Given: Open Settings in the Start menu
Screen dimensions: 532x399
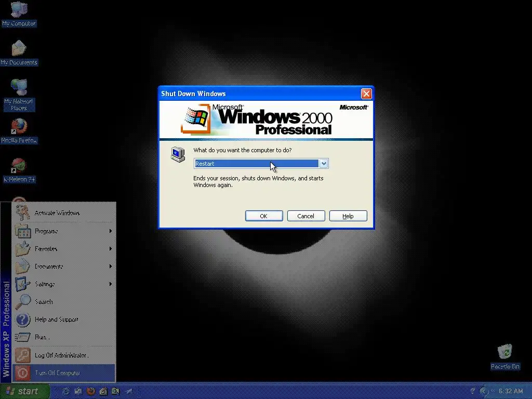Looking at the screenshot, I should [x=64, y=284].
